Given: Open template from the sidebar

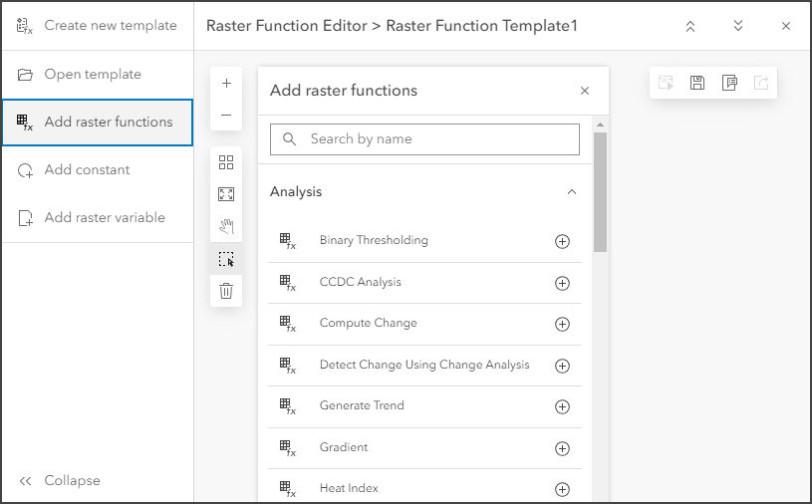Looking at the screenshot, I should click(98, 74).
